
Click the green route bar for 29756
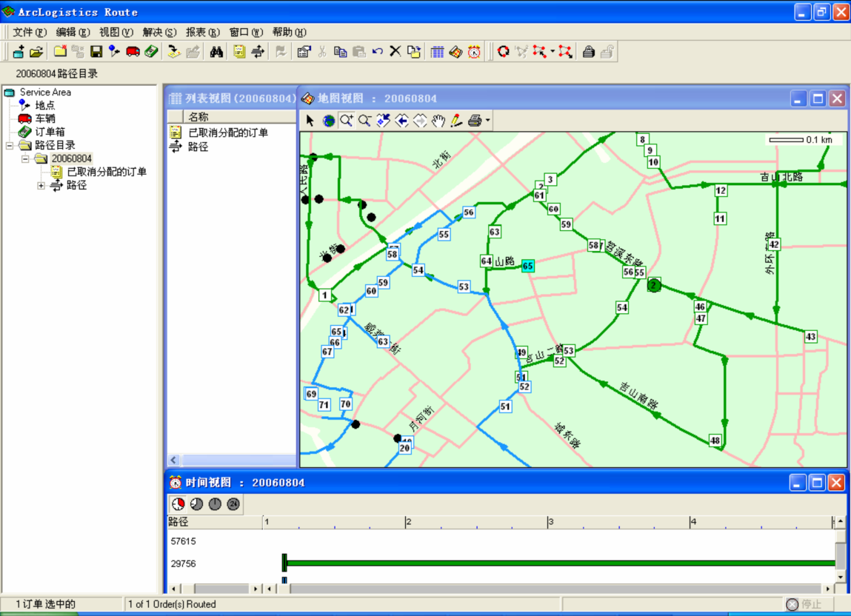point(555,563)
